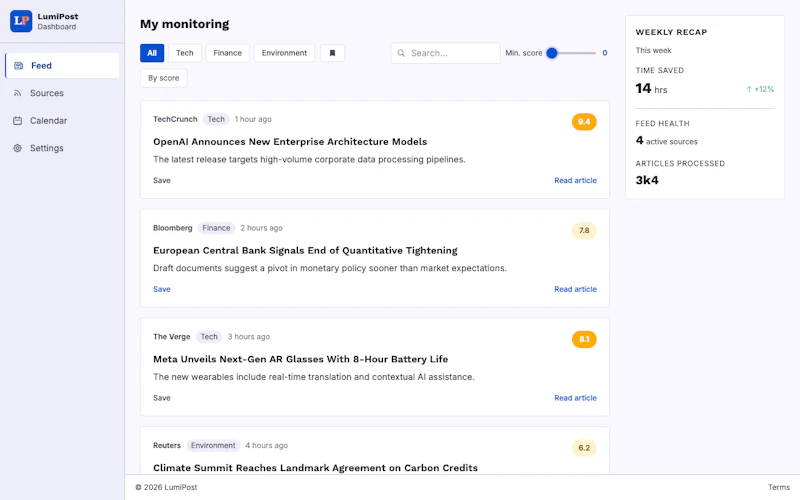Click the green up-arrow trend icon
The width and height of the screenshot is (800, 500).
coord(749,89)
